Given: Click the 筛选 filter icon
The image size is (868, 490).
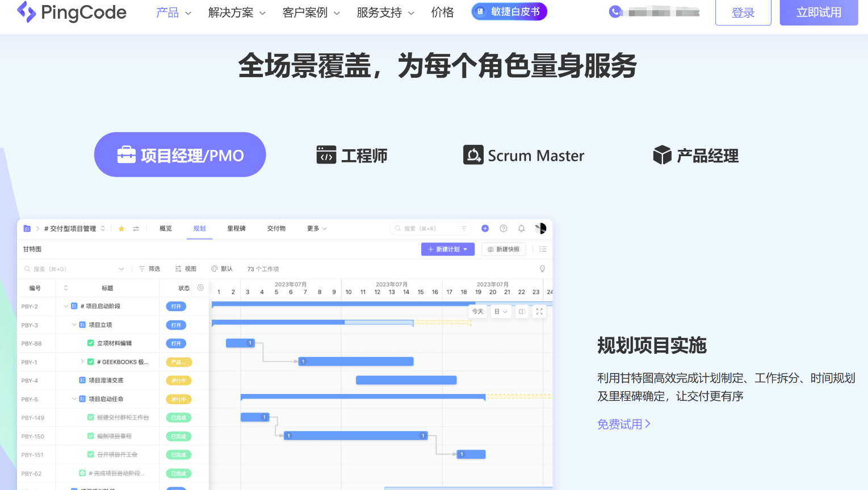Looking at the screenshot, I should coord(142,269).
